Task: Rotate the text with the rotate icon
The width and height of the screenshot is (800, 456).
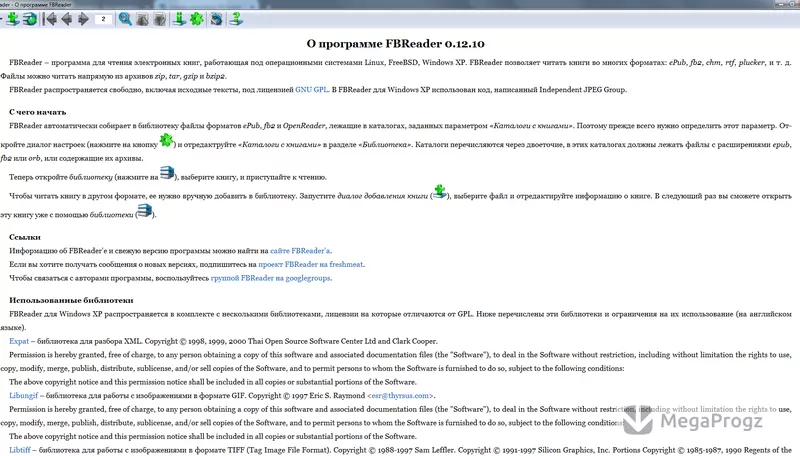Action: click(x=216, y=19)
